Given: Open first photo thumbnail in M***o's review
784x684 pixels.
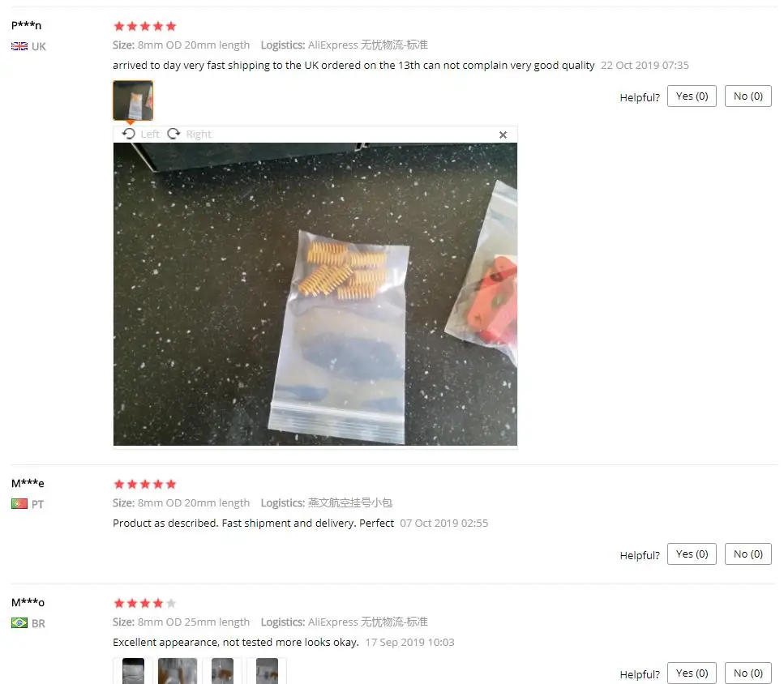Looking at the screenshot, I should (133, 670).
